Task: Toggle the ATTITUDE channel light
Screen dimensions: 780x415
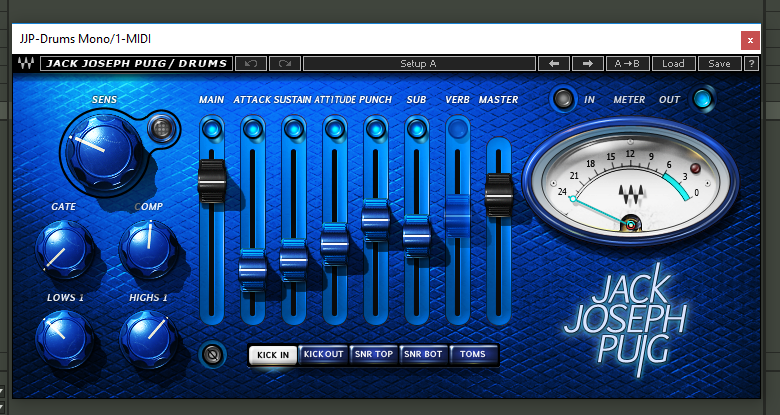Action: click(x=335, y=129)
